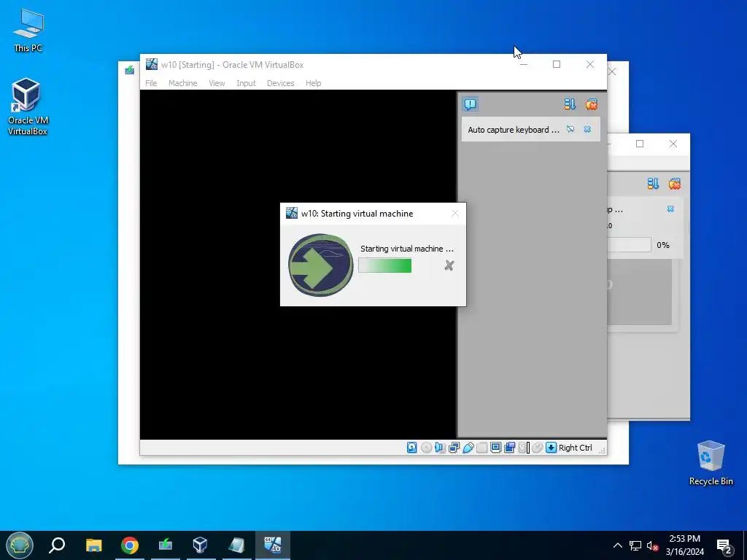The image size is (747, 560).
Task: Click the delete all notifications icon in w10 window
Action: pos(591,104)
